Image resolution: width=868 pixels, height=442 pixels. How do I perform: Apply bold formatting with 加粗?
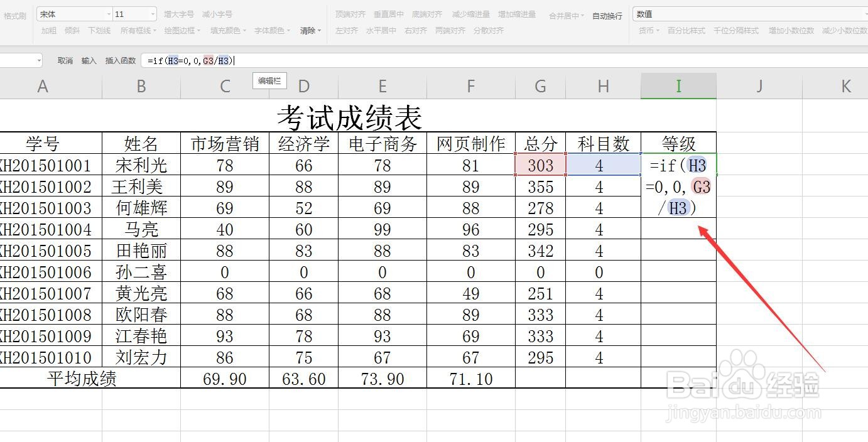click(48, 30)
